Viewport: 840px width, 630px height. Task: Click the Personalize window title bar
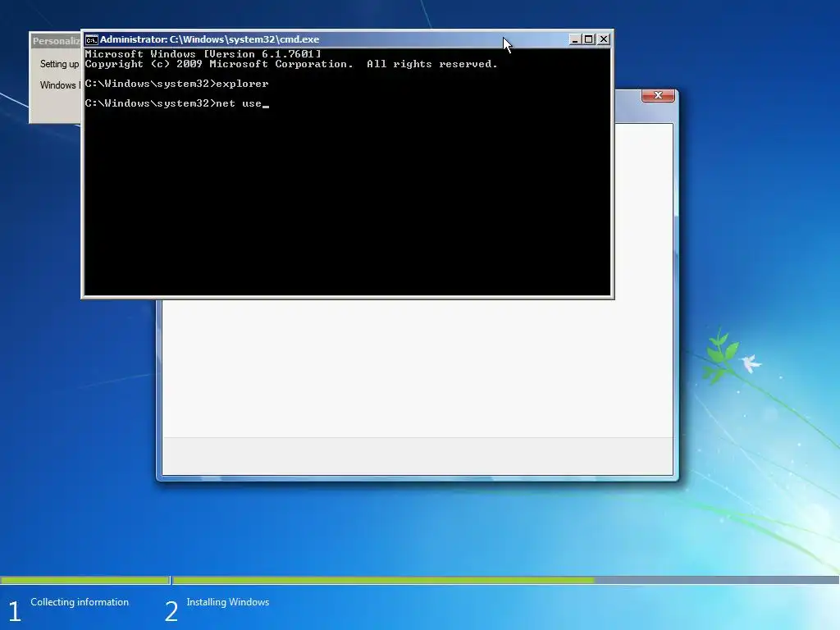(56, 41)
